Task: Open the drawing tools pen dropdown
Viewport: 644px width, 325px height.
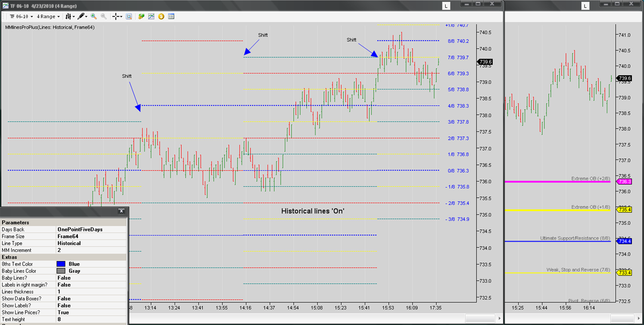Action: pos(82,17)
